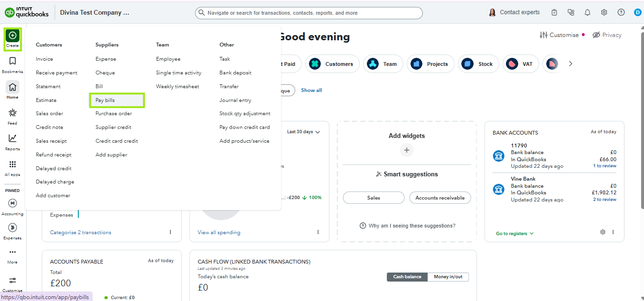Switch cash flow to Money in/out
This screenshot has width=644, height=301.
[x=448, y=277]
